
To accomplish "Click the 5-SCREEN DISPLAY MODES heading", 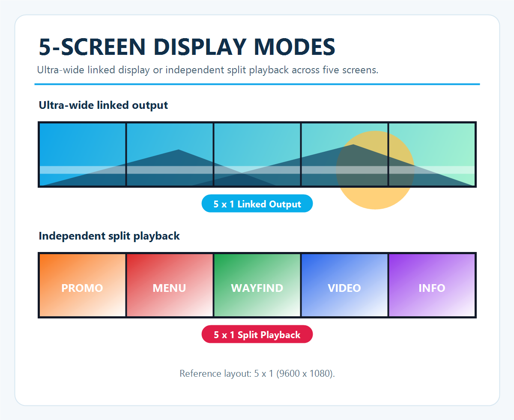I will click(x=187, y=47).
